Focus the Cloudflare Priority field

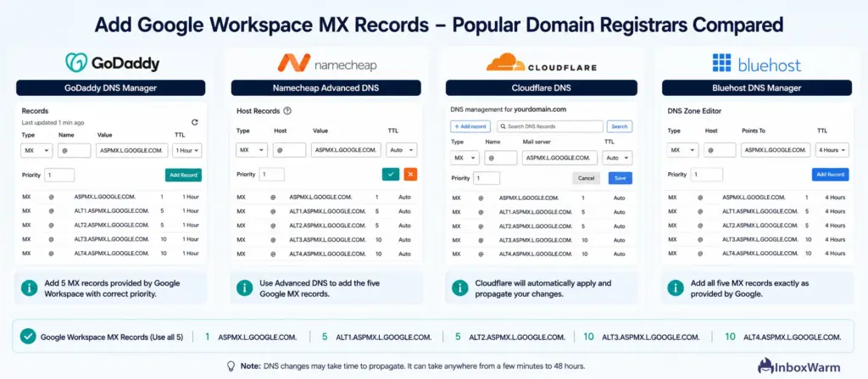(x=486, y=178)
